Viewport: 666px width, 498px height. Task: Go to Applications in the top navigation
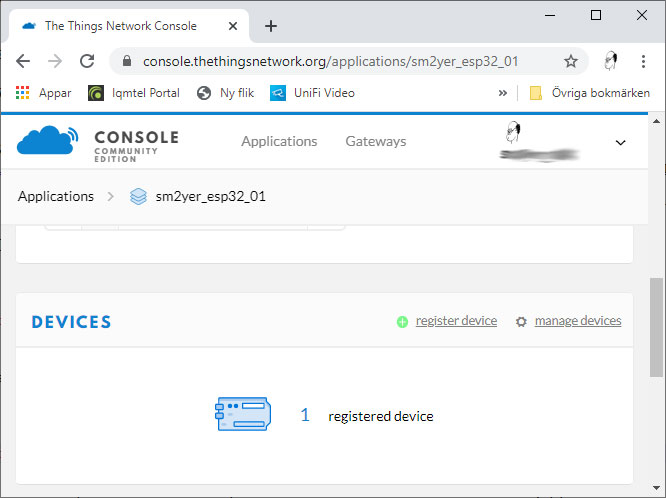click(x=279, y=141)
